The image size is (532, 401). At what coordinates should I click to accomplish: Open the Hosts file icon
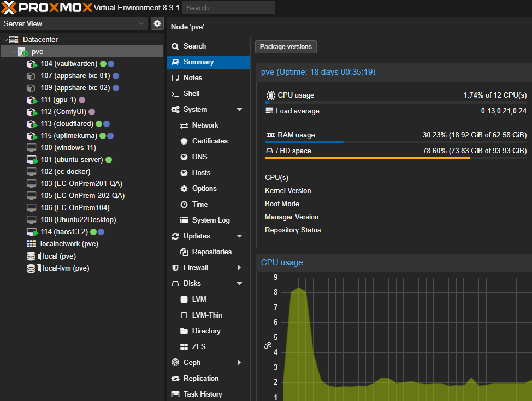coord(185,172)
